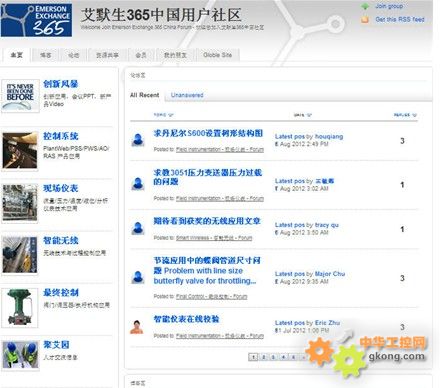440x388 pixels.
Task: Go to page 3 in pagination
Action: click(x=273, y=357)
